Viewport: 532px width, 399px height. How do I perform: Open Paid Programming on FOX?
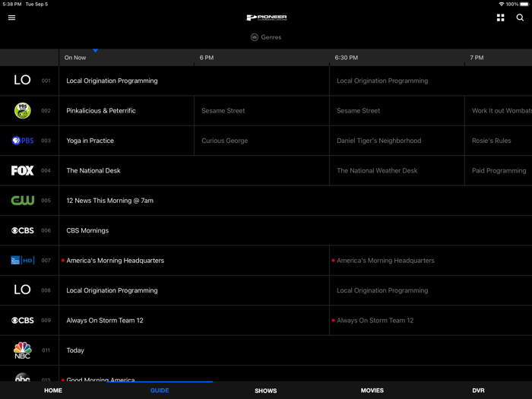coord(499,171)
